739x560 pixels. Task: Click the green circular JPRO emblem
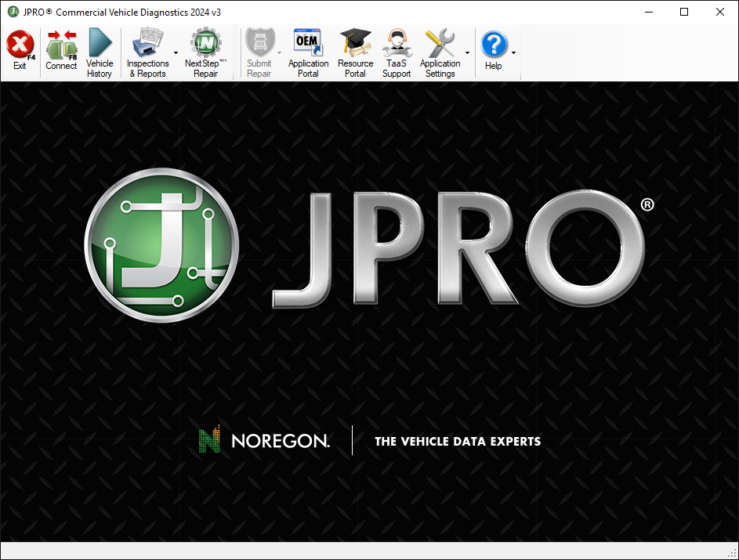pyautogui.click(x=161, y=244)
